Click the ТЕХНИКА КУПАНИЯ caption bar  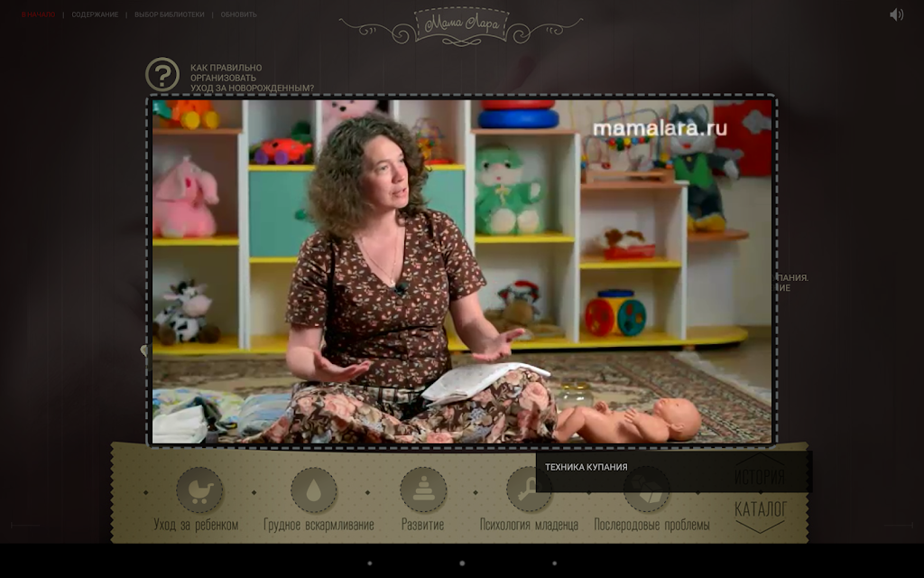point(674,471)
